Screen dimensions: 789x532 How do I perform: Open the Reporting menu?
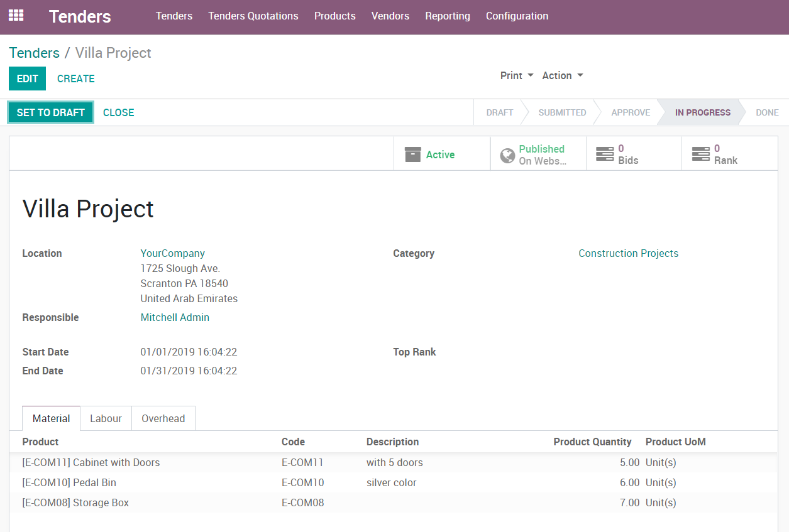447,16
